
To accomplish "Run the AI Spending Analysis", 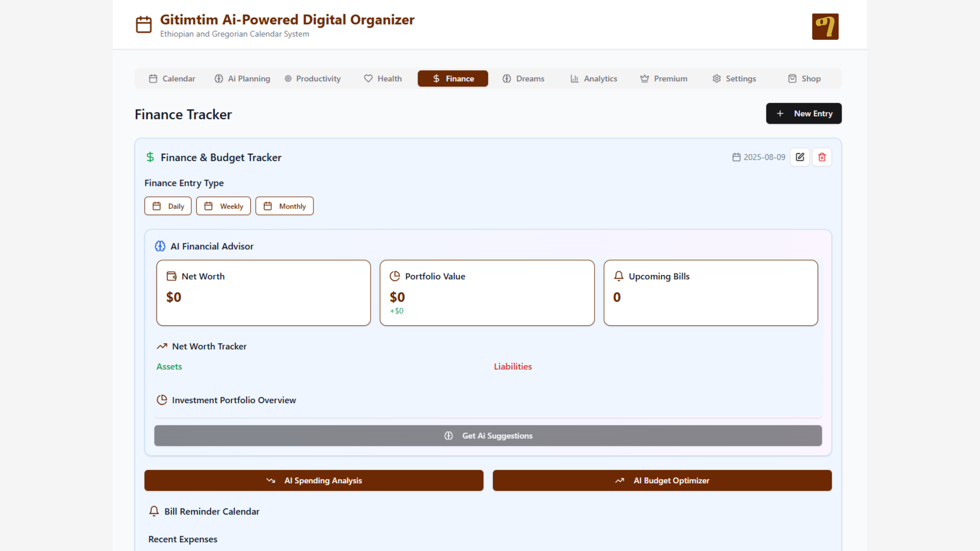I will (314, 480).
